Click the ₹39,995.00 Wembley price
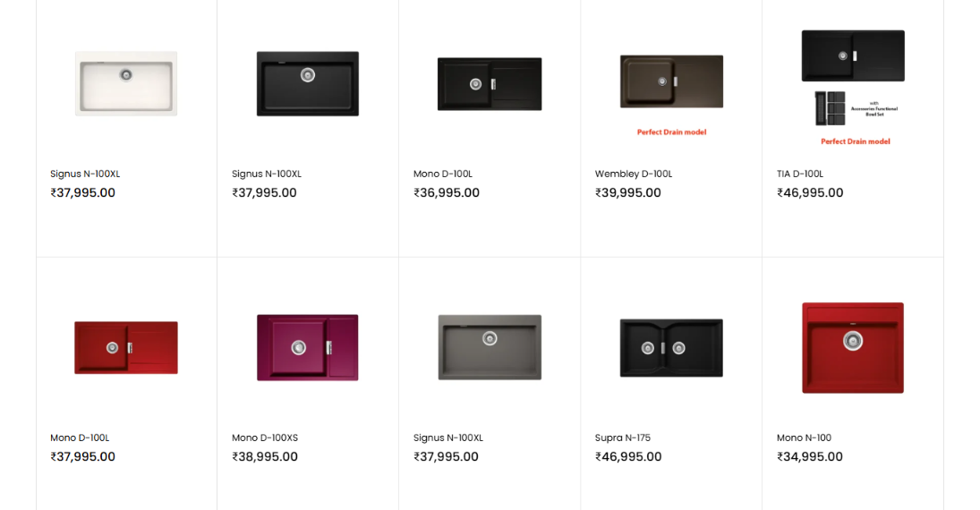980x510 pixels. (x=628, y=192)
